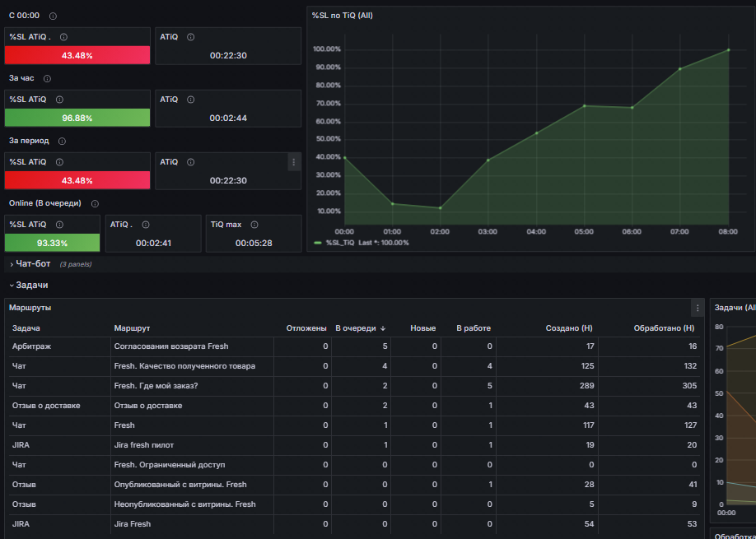Image resolution: width=756 pixels, height=539 pixels.
Task: Click the red 43.48% gauge under С 00:00
Action: click(x=77, y=55)
